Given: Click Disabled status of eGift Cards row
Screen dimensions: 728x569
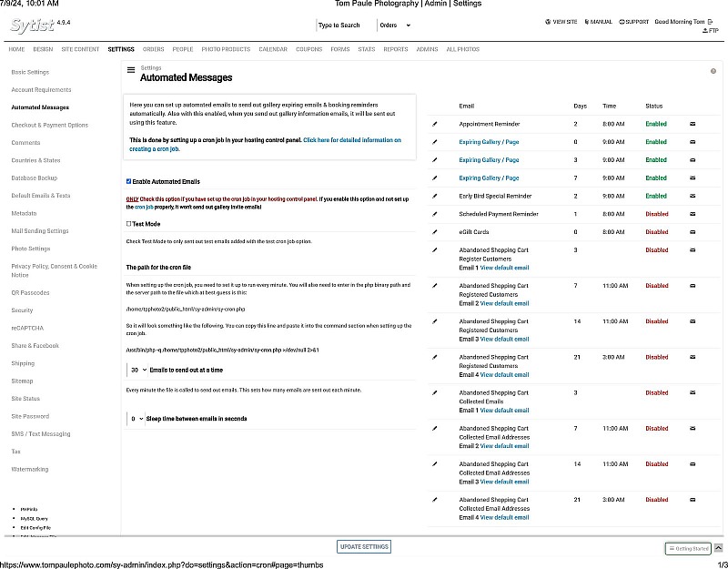Looking at the screenshot, I should (657, 232).
